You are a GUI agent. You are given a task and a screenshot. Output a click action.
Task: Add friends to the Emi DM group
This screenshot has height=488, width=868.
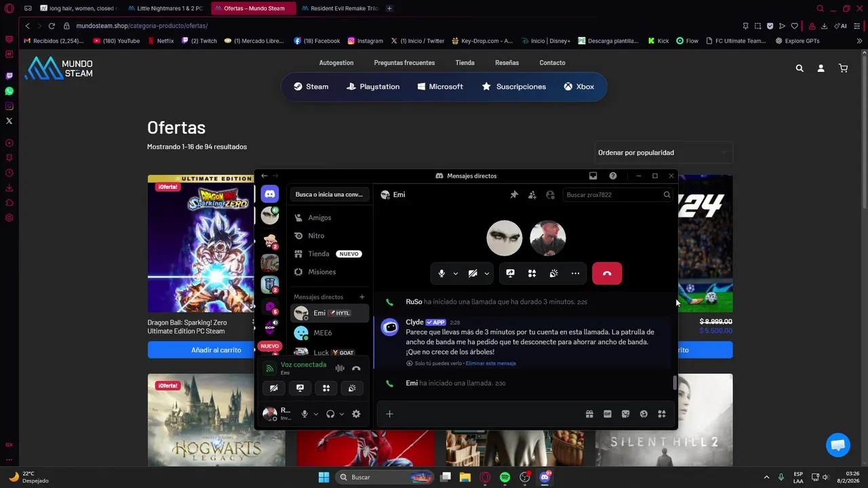point(532,195)
